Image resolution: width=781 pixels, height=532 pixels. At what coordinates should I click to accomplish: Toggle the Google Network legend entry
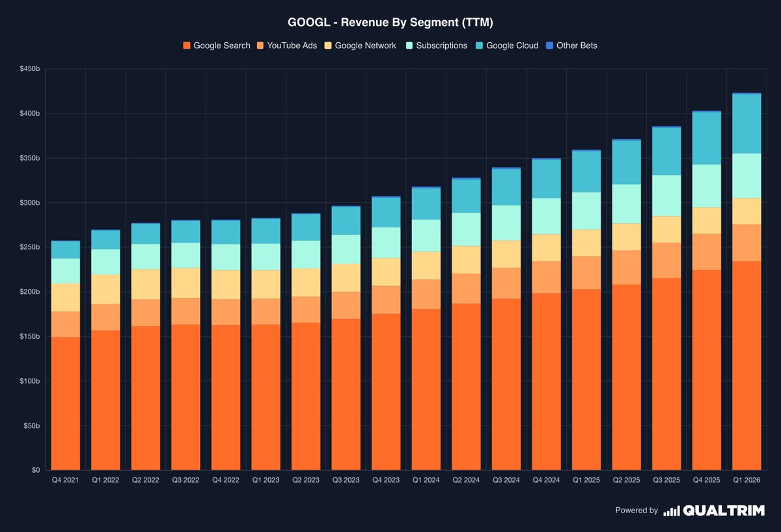[x=359, y=46]
